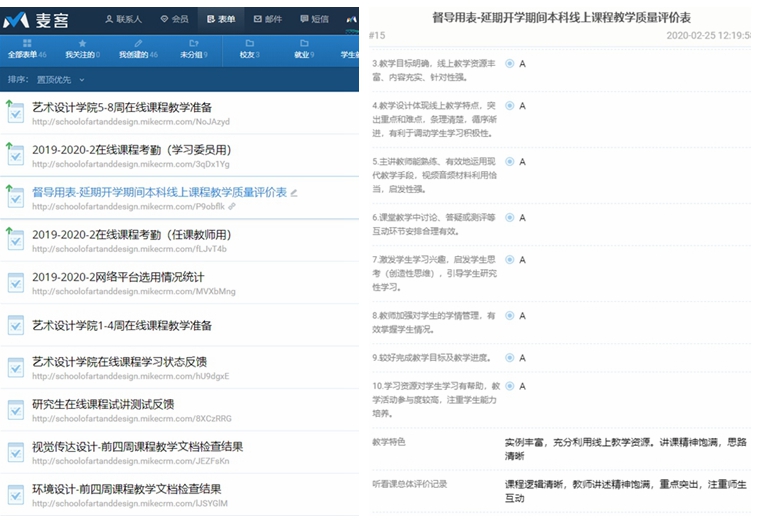Select radio option A for question 6

point(510,217)
